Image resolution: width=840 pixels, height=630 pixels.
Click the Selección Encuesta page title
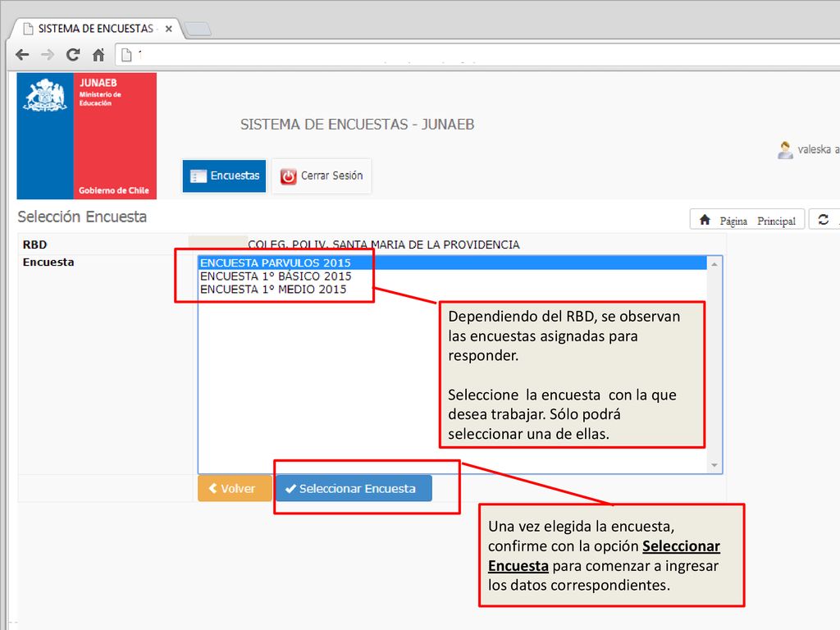82,217
